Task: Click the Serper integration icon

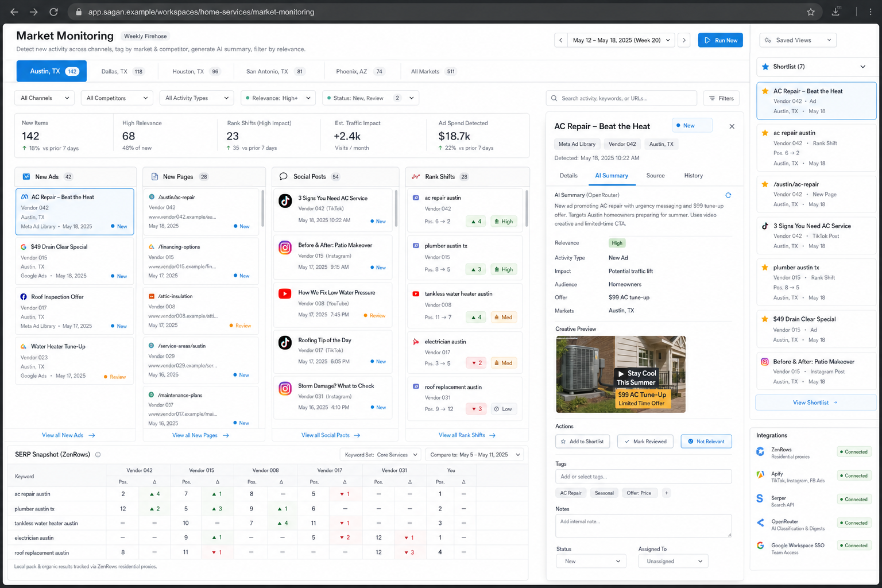Action: tap(760, 498)
